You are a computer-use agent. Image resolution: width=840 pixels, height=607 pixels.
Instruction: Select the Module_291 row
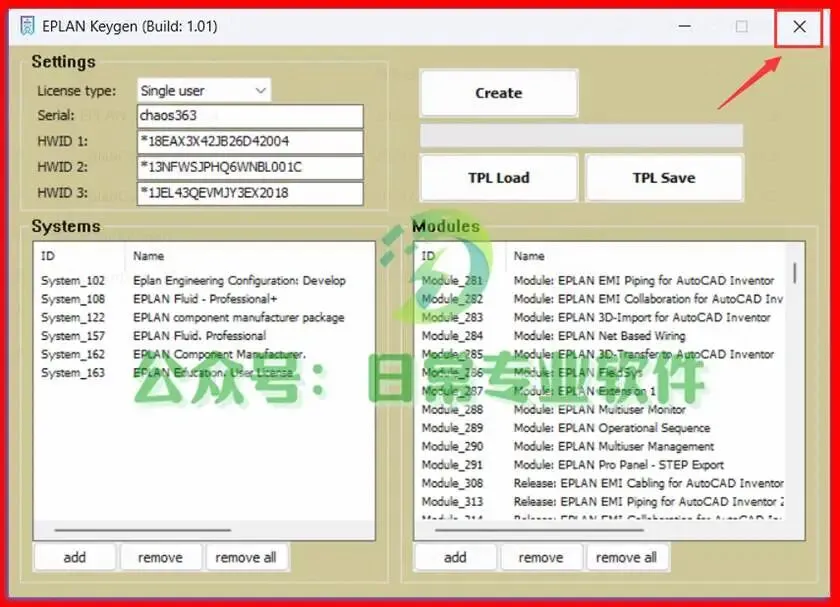pos(600,464)
